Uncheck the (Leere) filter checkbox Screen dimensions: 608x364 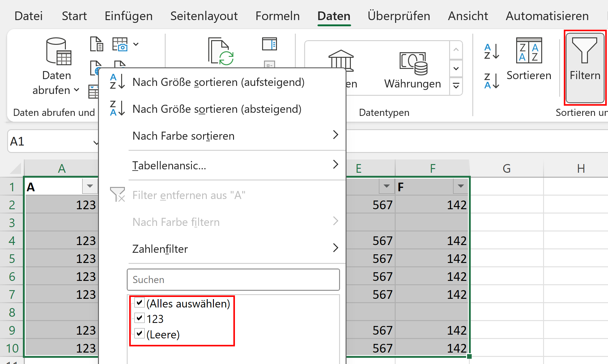click(140, 333)
